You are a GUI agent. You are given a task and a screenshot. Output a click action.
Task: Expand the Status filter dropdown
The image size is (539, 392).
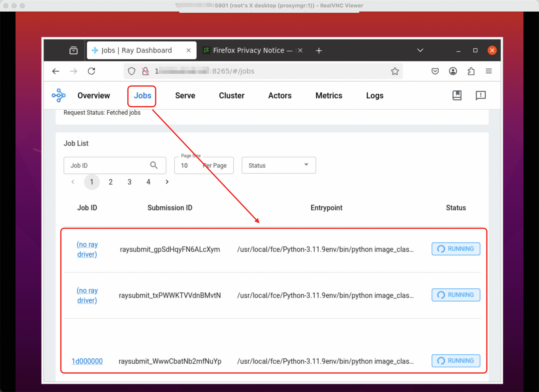coord(279,165)
